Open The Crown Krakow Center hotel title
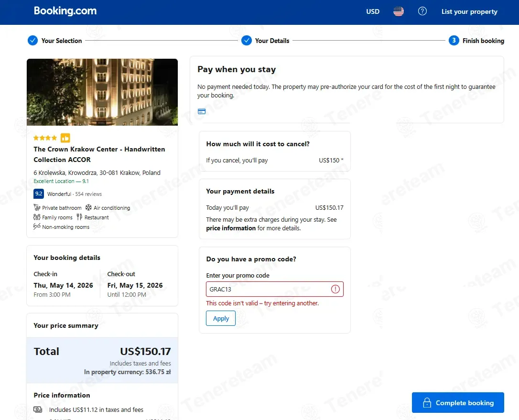 (x=99, y=154)
